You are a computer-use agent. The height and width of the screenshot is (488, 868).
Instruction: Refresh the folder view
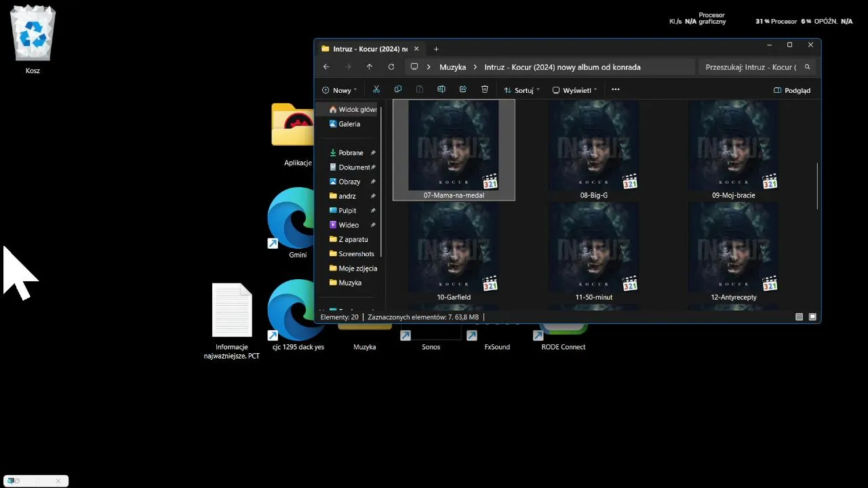point(391,67)
